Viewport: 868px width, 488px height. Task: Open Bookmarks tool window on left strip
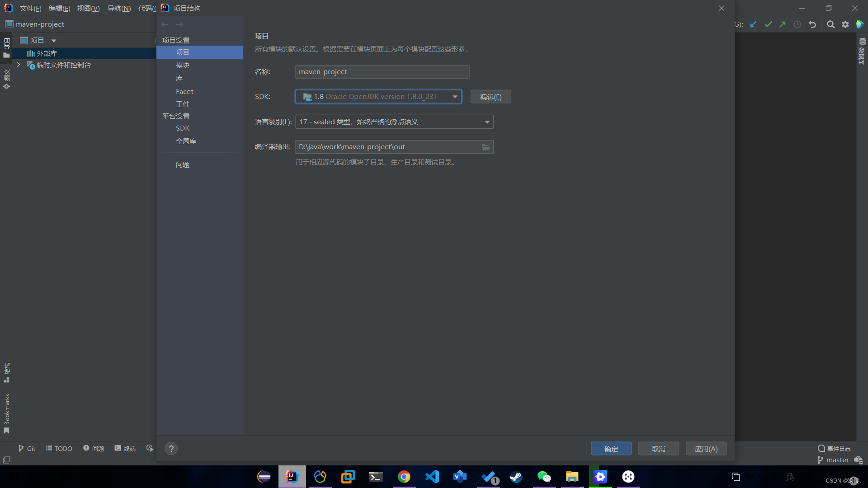click(x=6, y=414)
